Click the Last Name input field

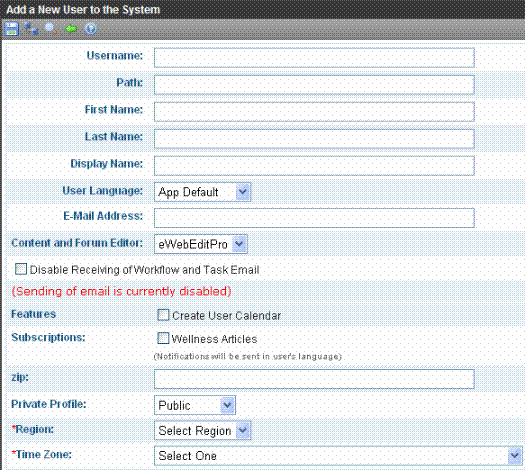[314, 139]
